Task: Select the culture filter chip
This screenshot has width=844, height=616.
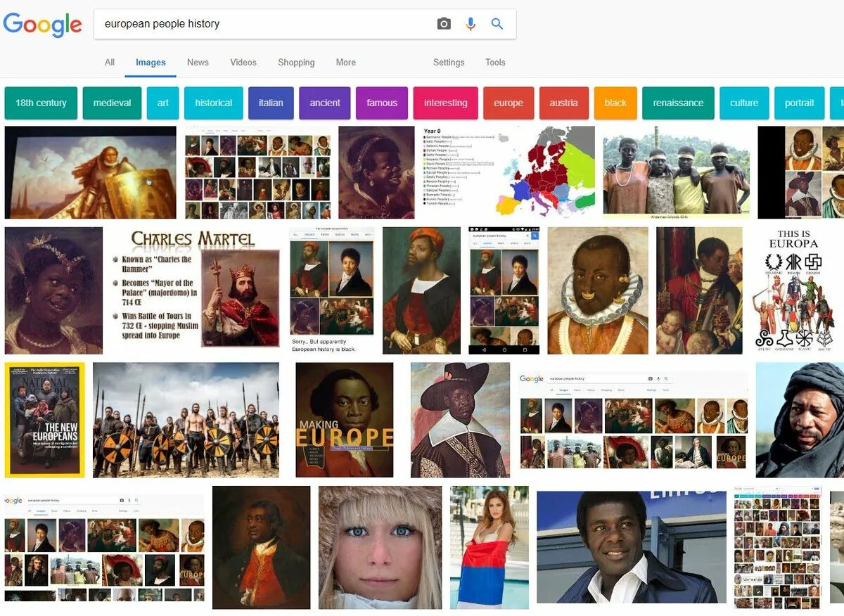Action: [x=744, y=103]
